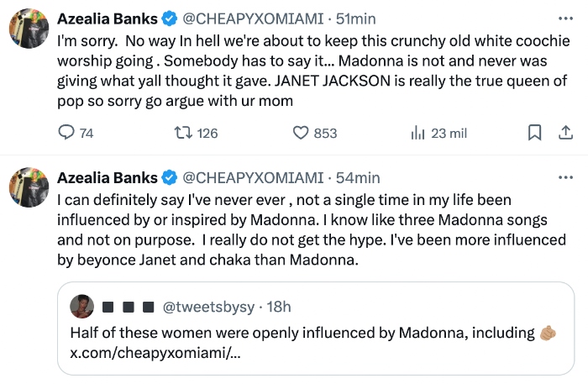Screen dimensions: 588x384
Task: Click verified badge on first tweet
Action: coord(168,18)
